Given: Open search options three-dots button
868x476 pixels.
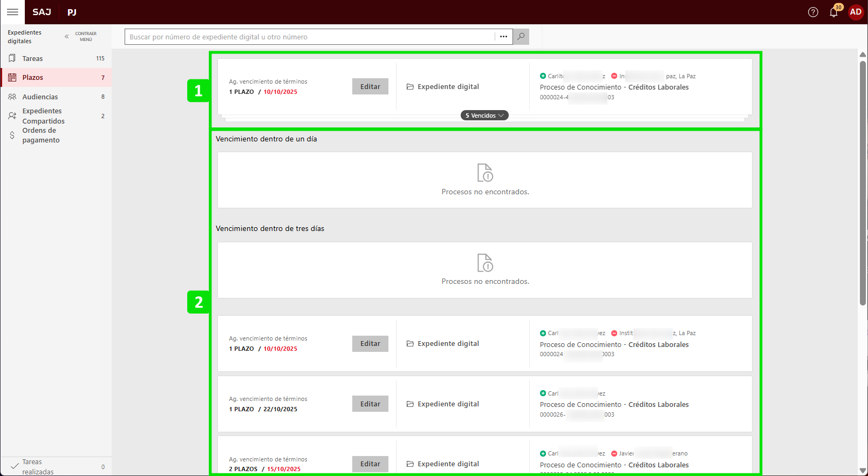Looking at the screenshot, I should [x=503, y=37].
